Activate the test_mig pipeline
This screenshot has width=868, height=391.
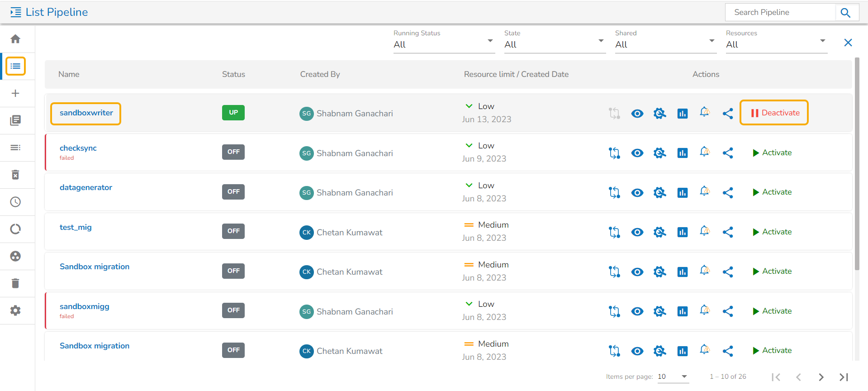coord(772,232)
